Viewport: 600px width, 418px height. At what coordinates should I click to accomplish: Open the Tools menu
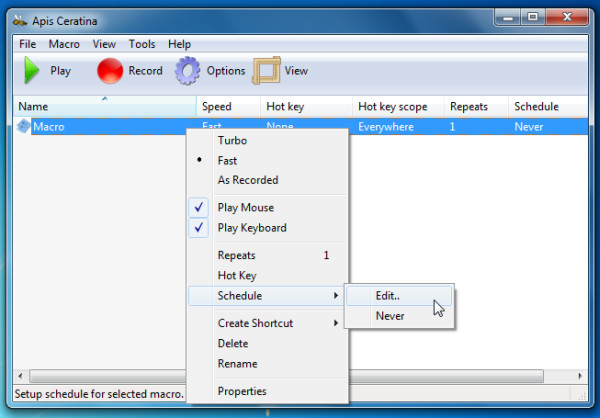click(x=142, y=44)
